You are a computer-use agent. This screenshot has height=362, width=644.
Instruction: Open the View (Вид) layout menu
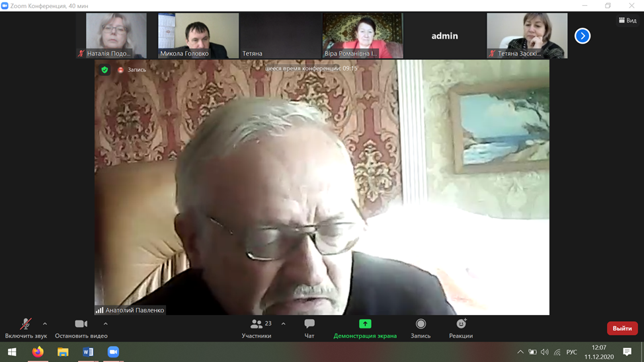[627, 20]
